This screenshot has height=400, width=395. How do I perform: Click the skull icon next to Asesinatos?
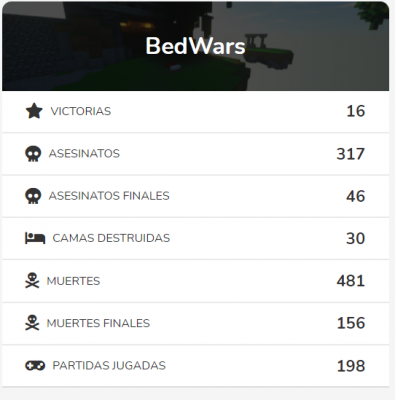pos(33,154)
